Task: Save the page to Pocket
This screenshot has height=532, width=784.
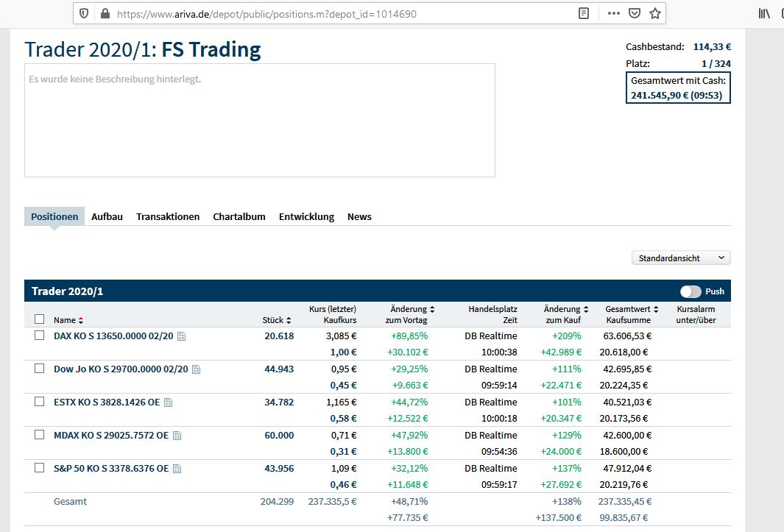Action: pyautogui.click(x=635, y=13)
